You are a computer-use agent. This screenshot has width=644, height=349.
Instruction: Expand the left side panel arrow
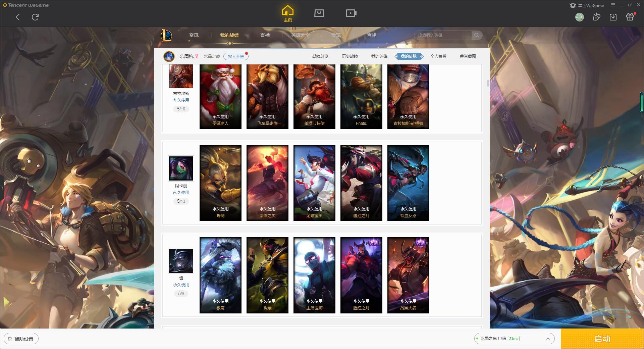2,187
